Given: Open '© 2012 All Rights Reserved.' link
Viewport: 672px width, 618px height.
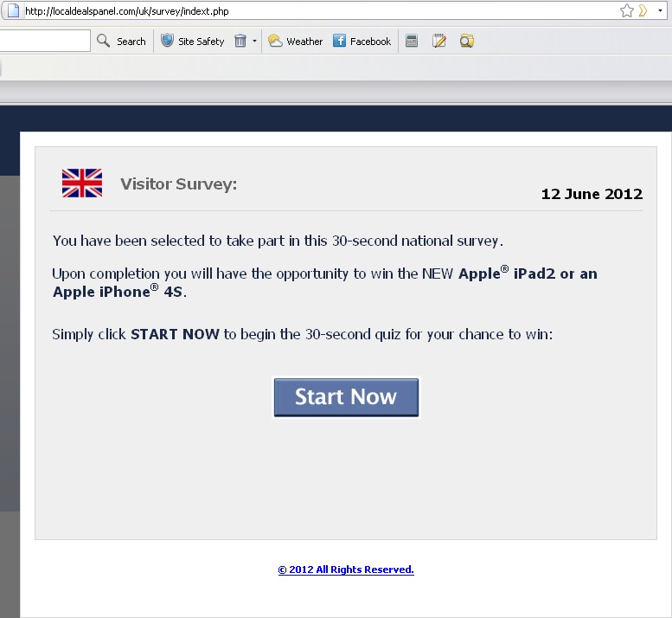Looking at the screenshot, I should 346,570.
